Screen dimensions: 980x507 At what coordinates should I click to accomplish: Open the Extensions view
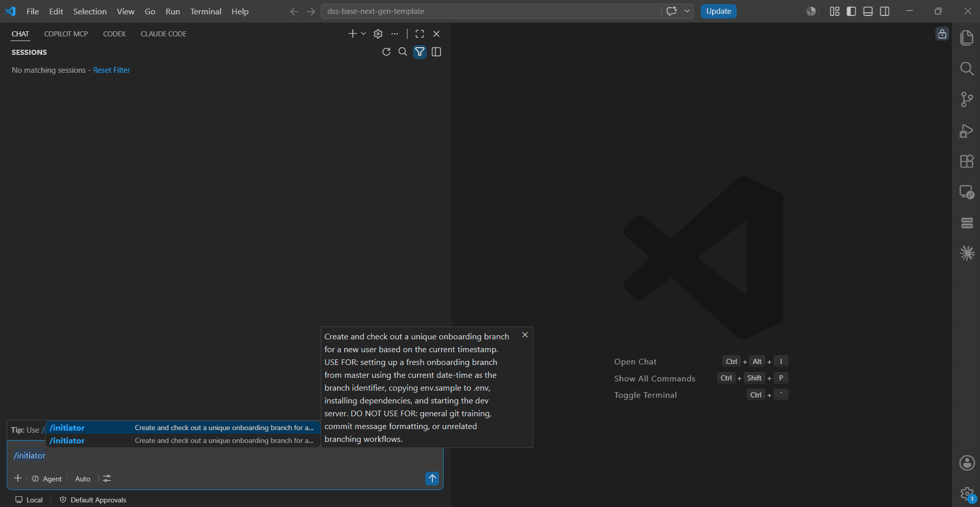tap(967, 161)
